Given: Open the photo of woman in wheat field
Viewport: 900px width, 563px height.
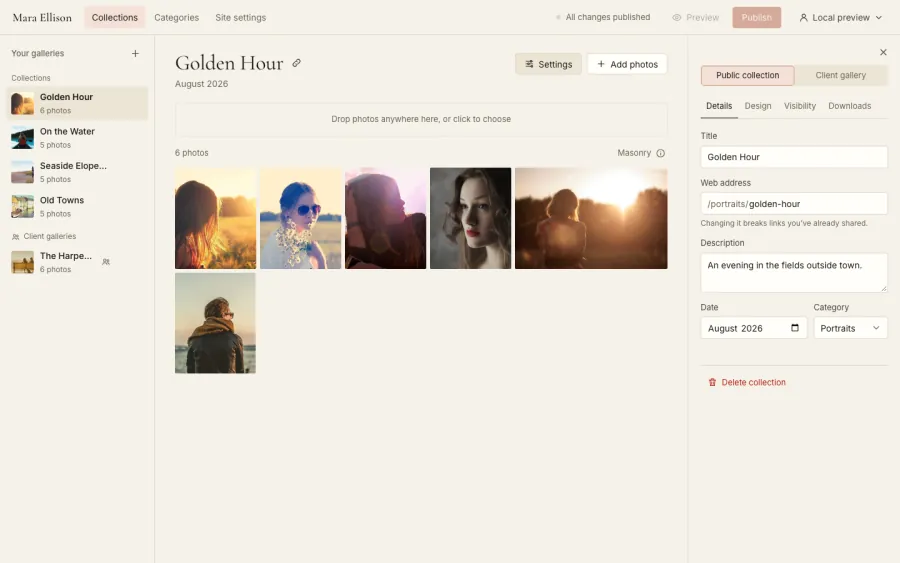Looking at the screenshot, I should pos(215,218).
